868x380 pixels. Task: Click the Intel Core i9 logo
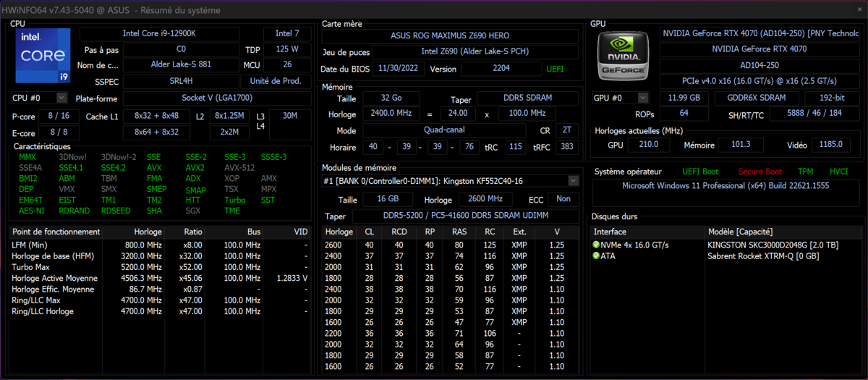43,56
